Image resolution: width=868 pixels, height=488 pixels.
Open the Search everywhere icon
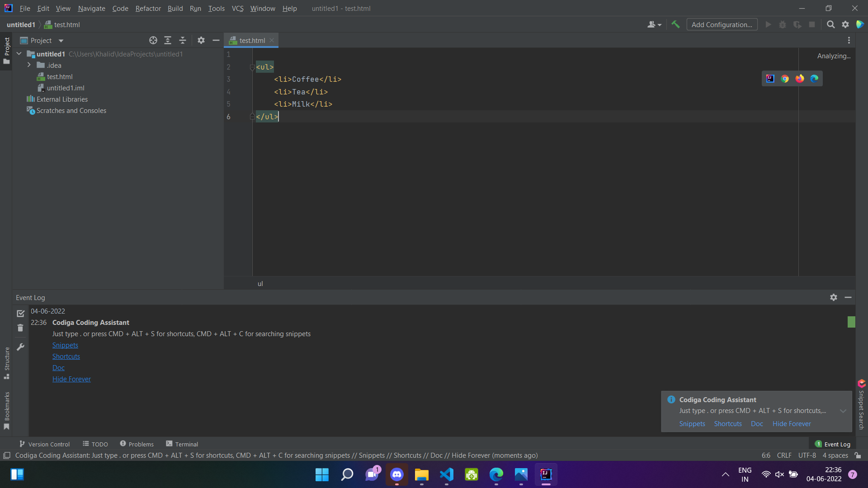point(830,24)
